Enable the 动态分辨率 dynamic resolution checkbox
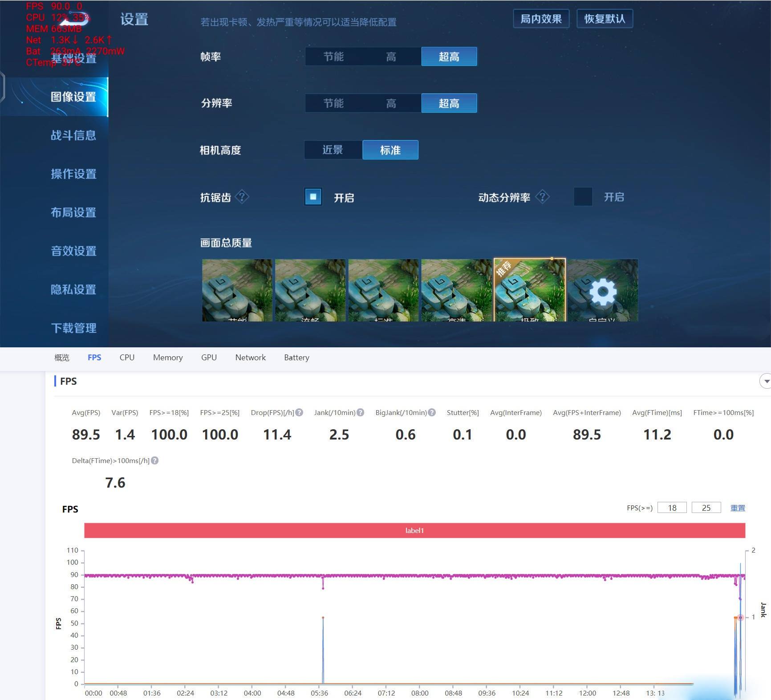This screenshot has height=700, width=771. point(583,197)
